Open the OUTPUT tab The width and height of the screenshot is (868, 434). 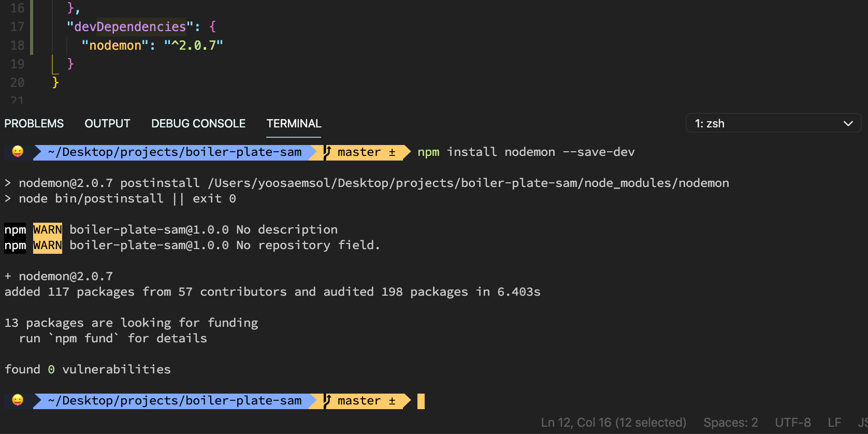[107, 123]
